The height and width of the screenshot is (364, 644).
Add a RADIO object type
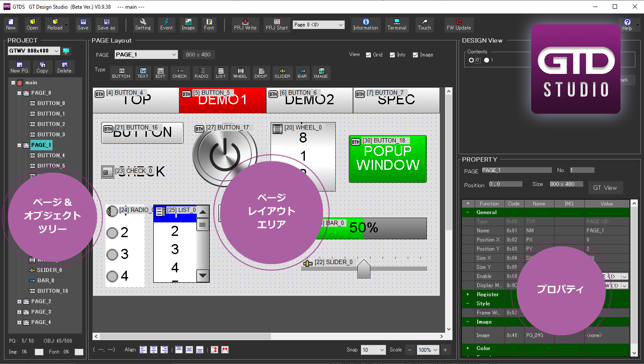pos(201,73)
